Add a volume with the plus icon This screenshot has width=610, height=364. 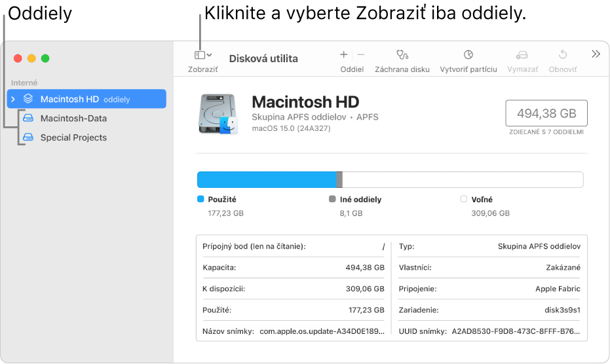point(343,55)
